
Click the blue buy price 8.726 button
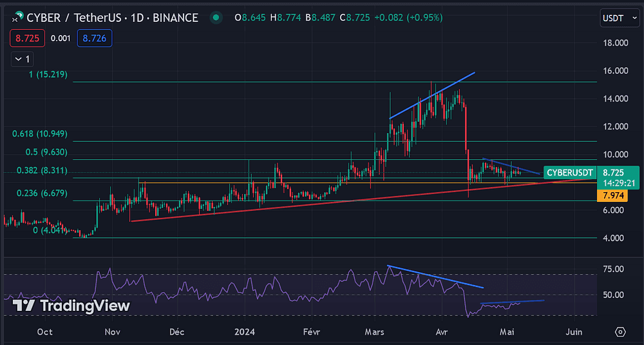tap(95, 39)
